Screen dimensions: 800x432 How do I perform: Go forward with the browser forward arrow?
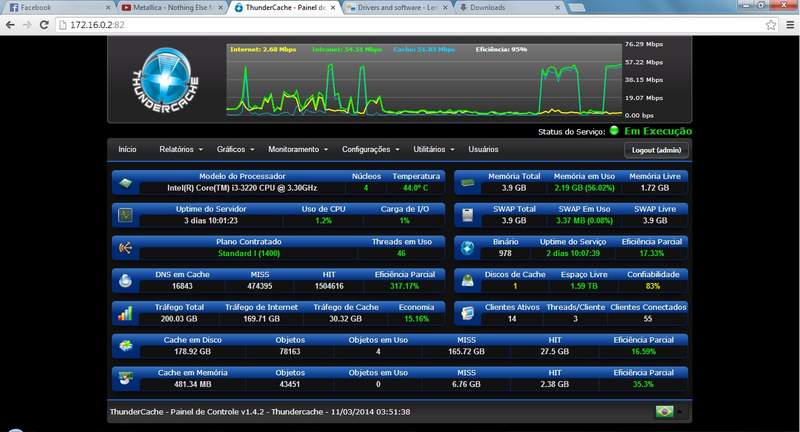[x=27, y=24]
